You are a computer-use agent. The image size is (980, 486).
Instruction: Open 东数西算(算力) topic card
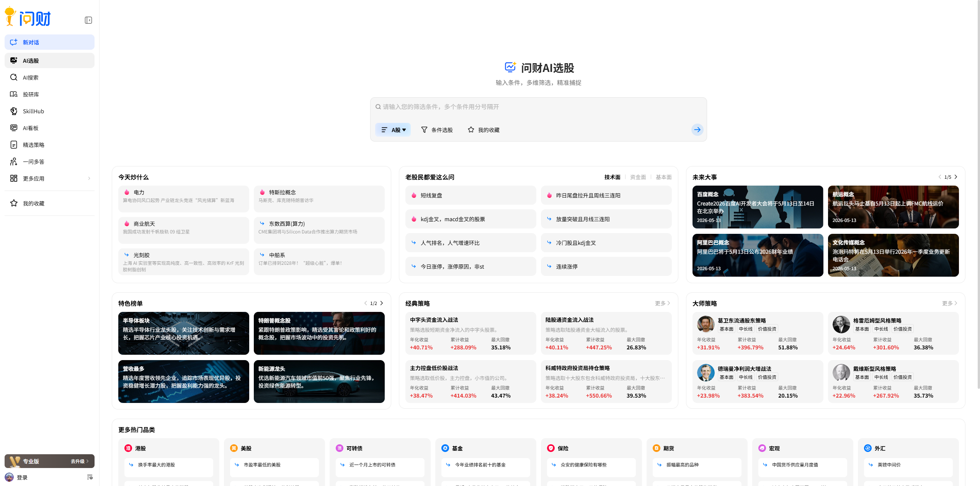pos(319,230)
